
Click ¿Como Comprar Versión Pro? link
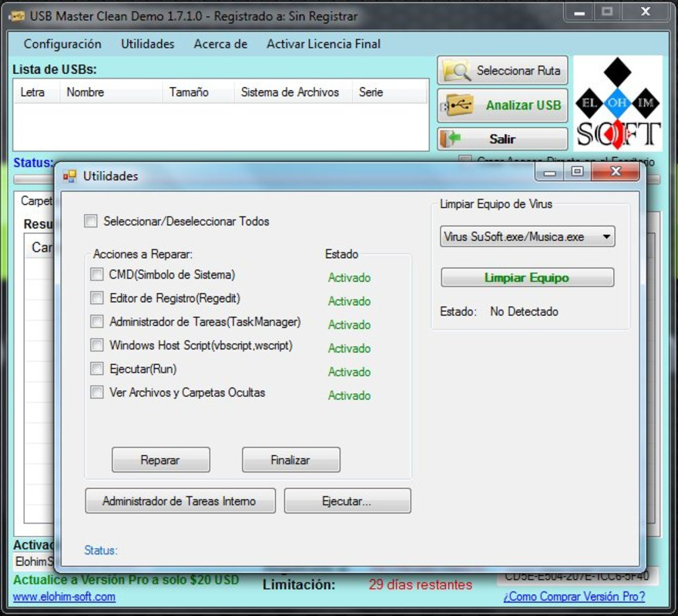click(574, 597)
